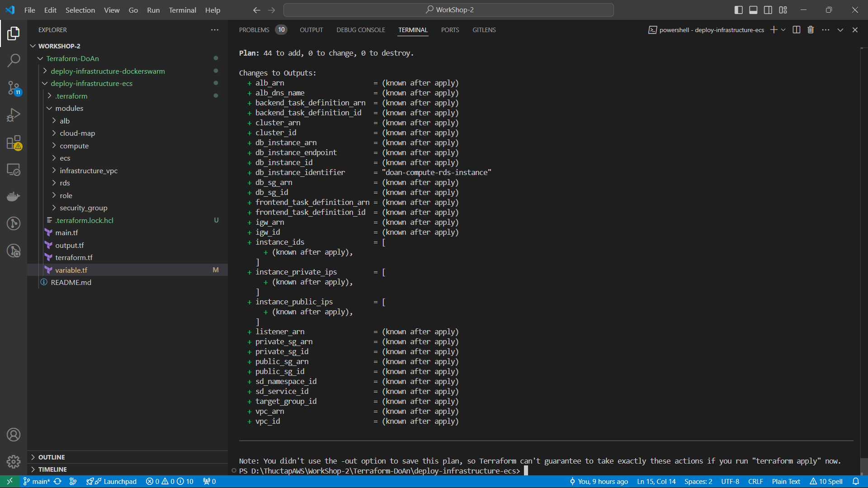This screenshot has width=868, height=488.
Task: Open the Manage gear icon
Action: coord(14,461)
